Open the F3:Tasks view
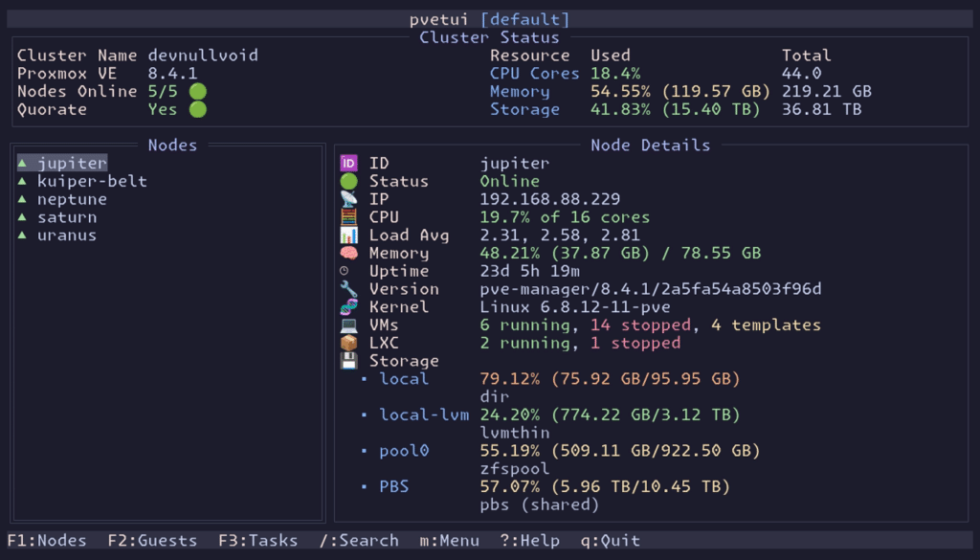This screenshot has height=560, width=980. point(257,541)
